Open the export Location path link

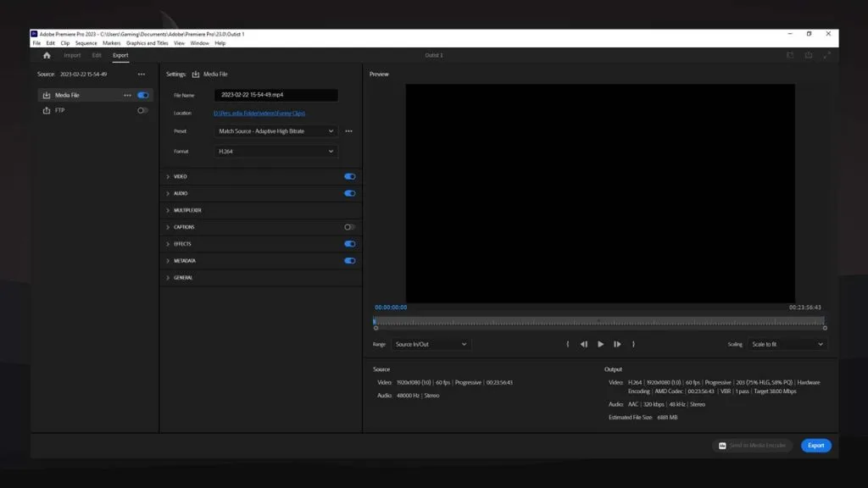tap(259, 114)
